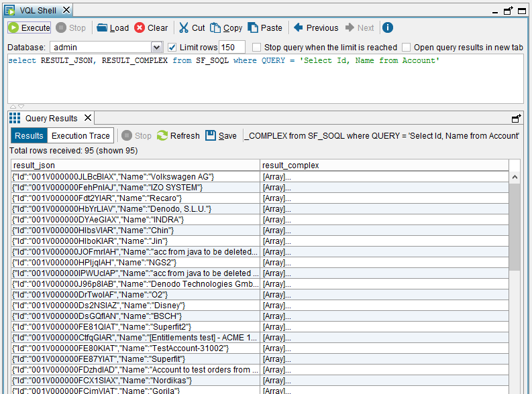Select the Recaro row

point(260,198)
